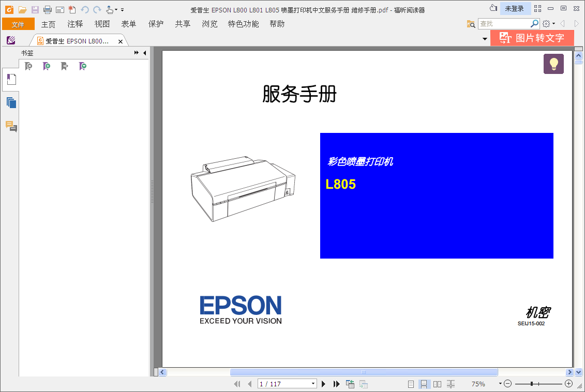Open the 浏览 tab
The image size is (585, 392).
click(209, 24)
